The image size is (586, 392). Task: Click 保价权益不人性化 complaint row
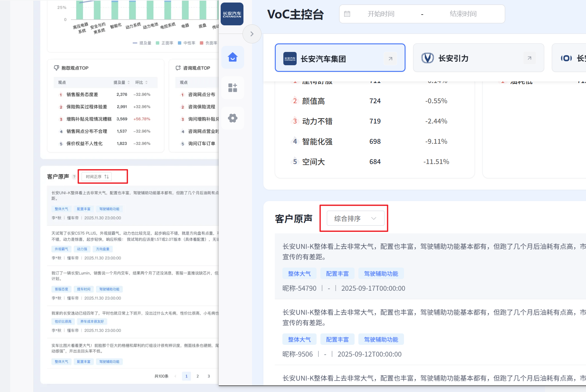[106, 144]
